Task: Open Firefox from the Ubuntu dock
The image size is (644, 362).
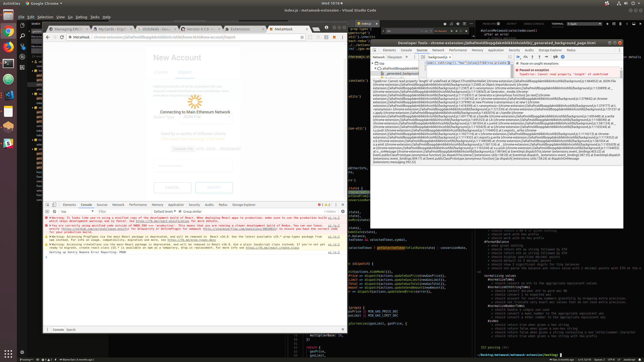Action: (8, 47)
